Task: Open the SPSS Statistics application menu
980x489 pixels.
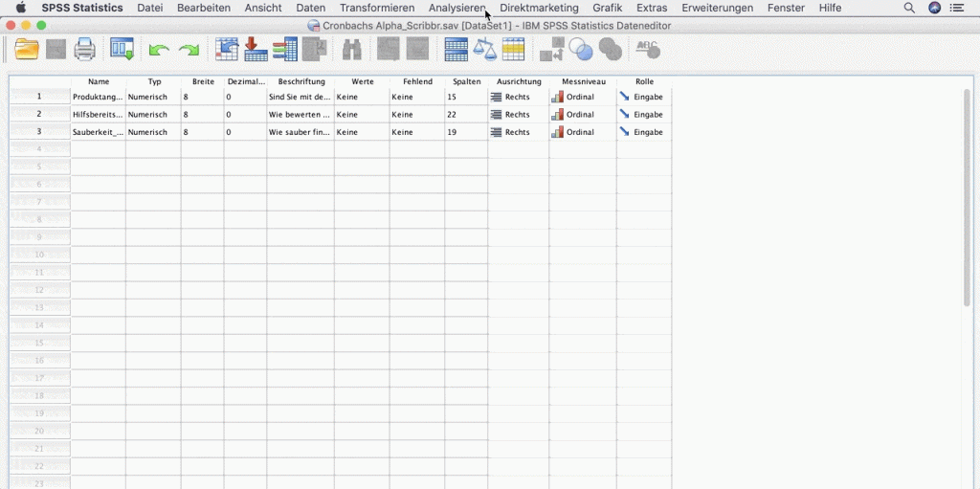Action: click(x=82, y=8)
